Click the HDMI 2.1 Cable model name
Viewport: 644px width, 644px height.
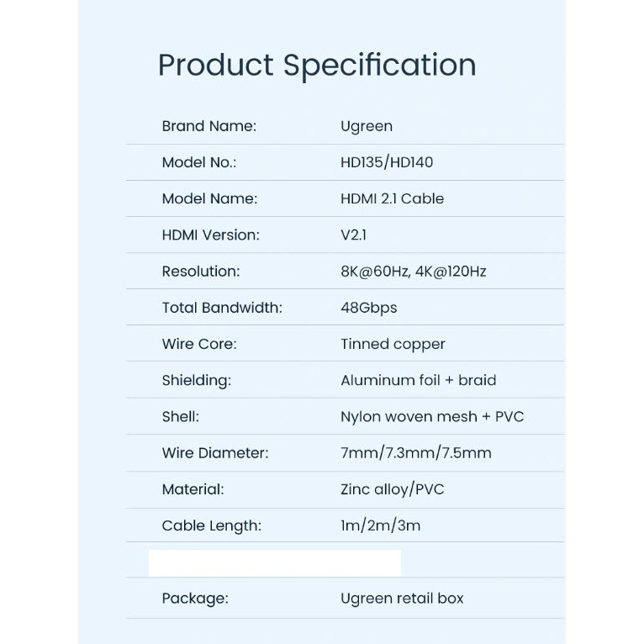pos(392,198)
